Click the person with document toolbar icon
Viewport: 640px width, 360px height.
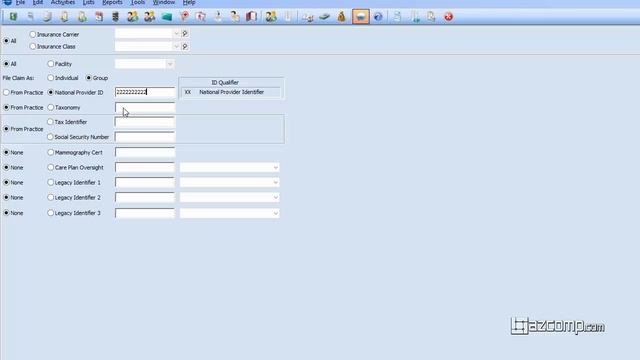click(x=235, y=17)
